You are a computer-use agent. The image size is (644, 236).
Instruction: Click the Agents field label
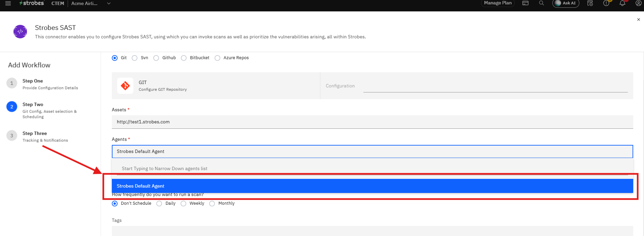(119, 139)
